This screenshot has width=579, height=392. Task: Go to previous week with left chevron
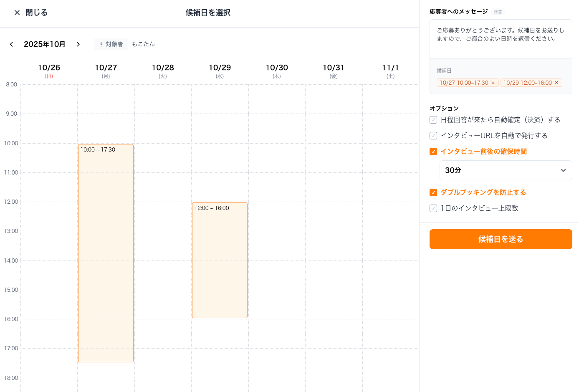tap(12, 44)
